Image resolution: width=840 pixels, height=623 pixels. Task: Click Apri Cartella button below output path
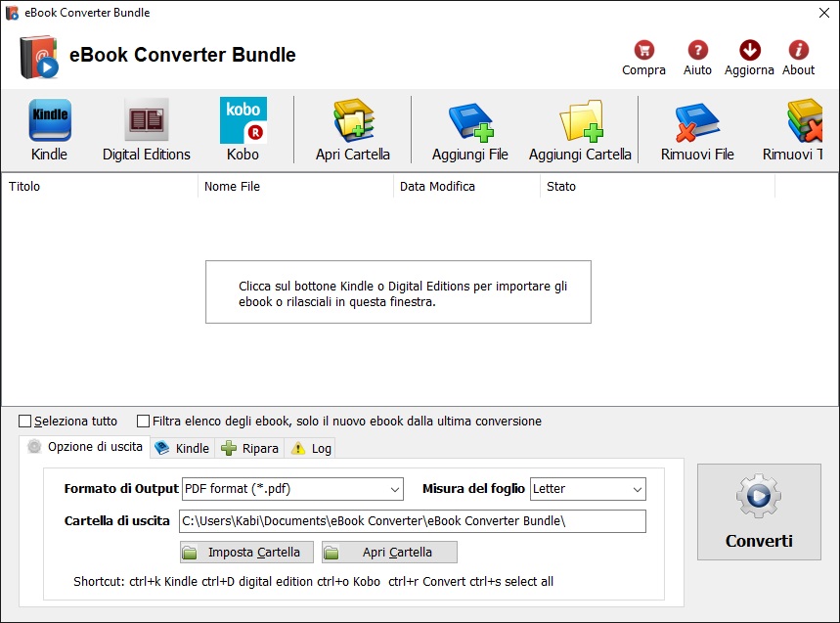pyautogui.click(x=389, y=553)
